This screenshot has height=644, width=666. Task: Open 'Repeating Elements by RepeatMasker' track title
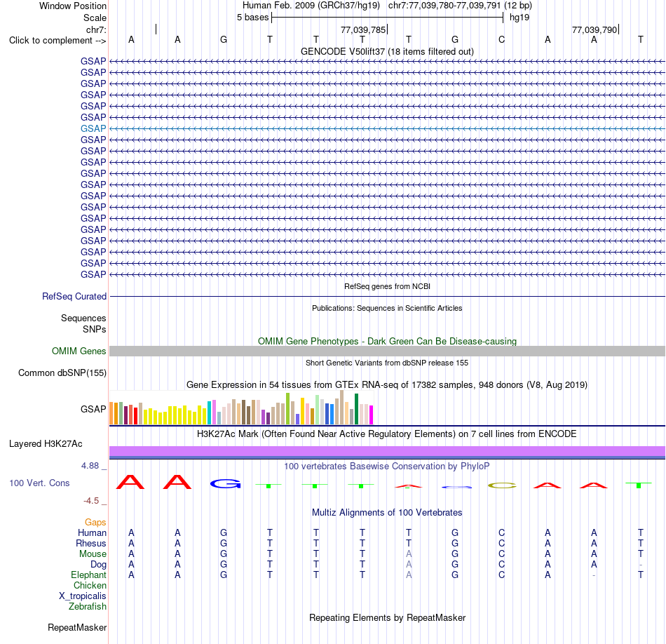point(387,618)
